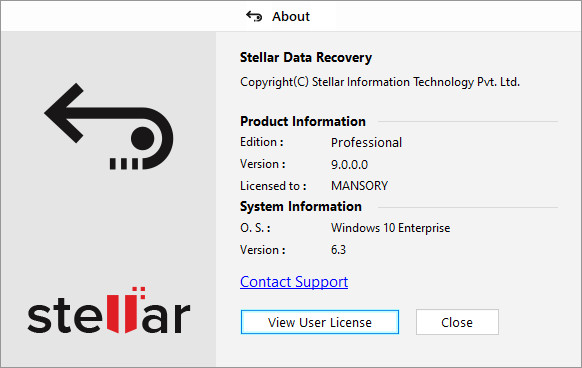Click the stellar brand logo
The image size is (582, 368).
click(109, 310)
